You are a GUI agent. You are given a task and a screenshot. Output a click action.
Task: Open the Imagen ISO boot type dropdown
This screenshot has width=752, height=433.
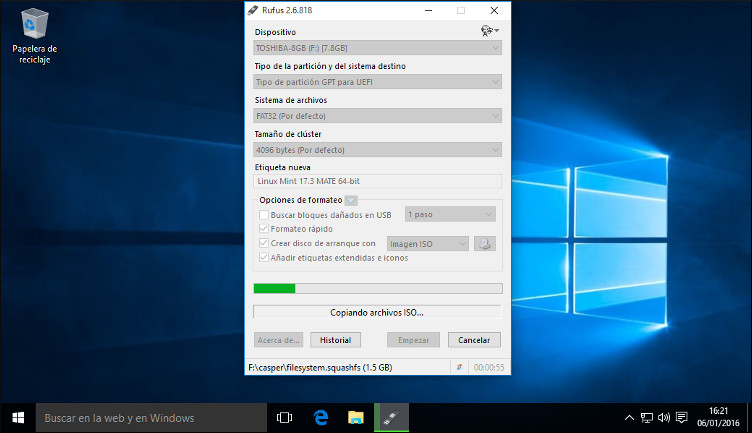[428, 244]
